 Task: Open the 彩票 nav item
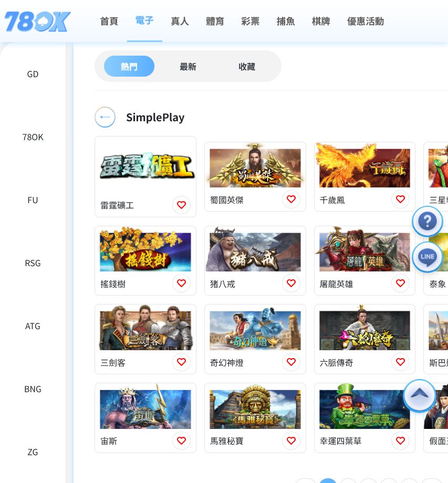point(251,21)
